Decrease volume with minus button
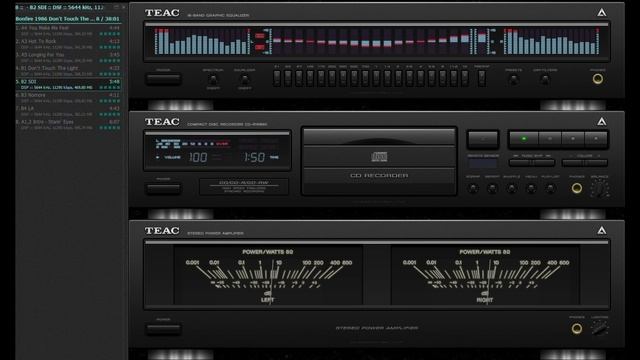The image size is (640, 360). click(x=573, y=163)
